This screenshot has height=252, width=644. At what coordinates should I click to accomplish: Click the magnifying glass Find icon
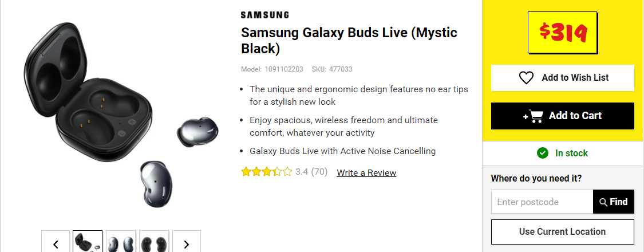(603, 202)
